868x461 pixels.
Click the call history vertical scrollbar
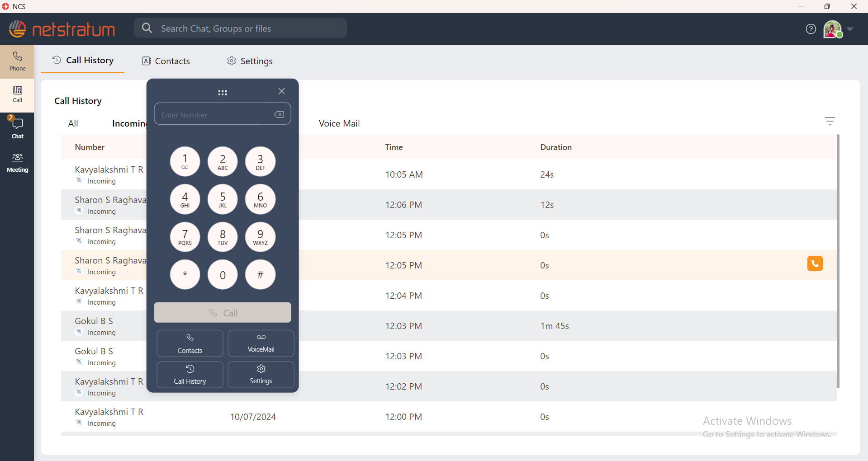click(838, 261)
